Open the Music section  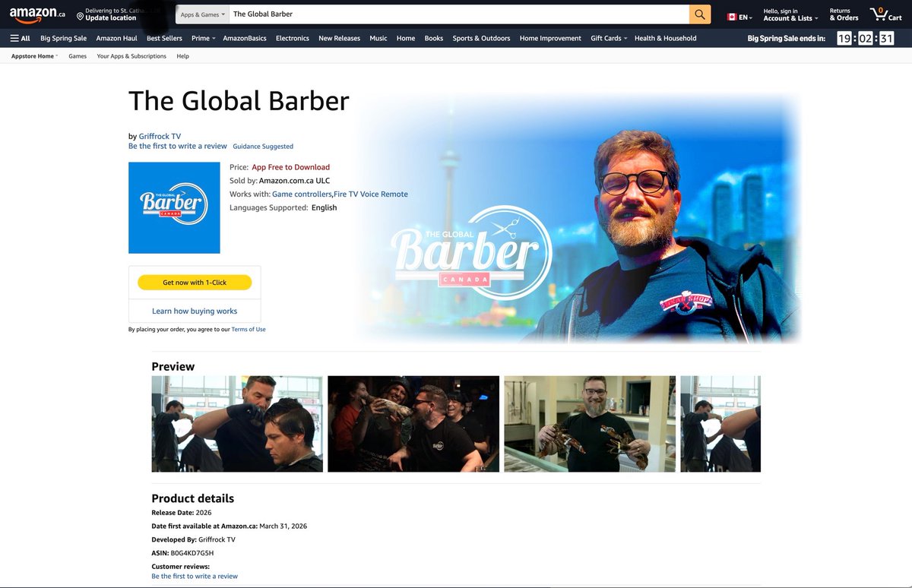[378, 38]
